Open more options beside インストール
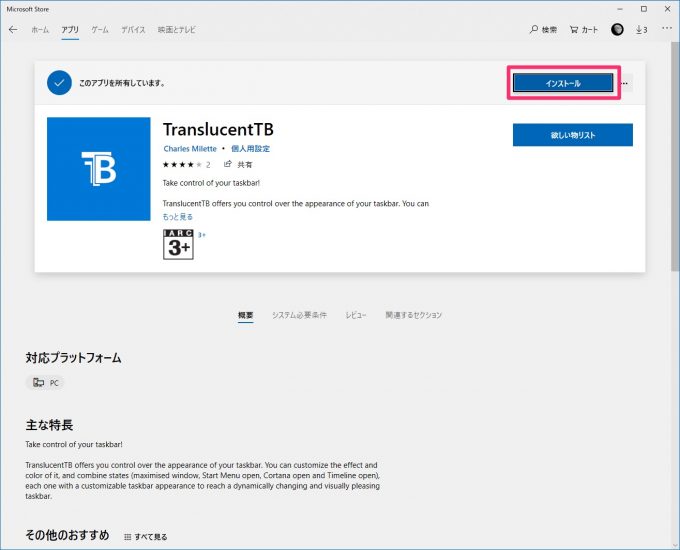The width and height of the screenshot is (680, 550). point(625,83)
